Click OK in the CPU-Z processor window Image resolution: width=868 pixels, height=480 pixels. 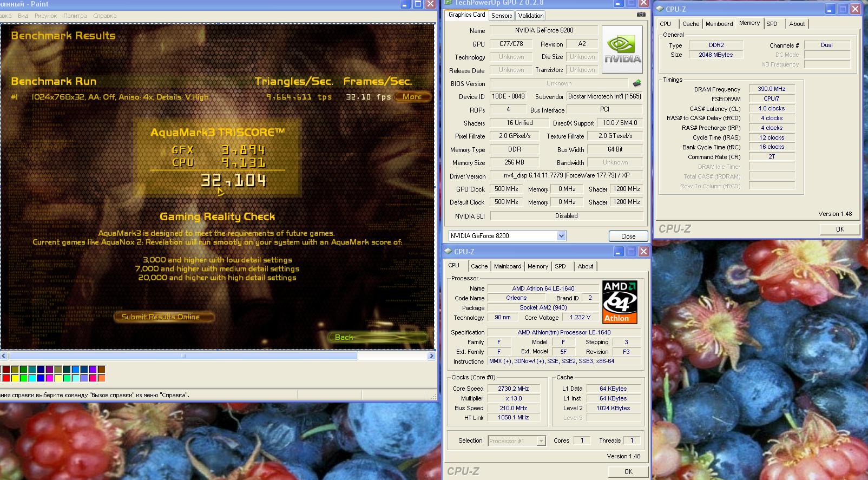tap(628, 472)
